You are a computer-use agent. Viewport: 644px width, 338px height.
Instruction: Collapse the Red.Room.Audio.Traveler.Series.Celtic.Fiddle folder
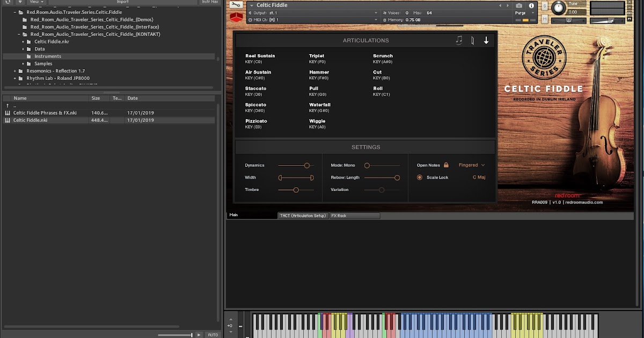pos(15,12)
